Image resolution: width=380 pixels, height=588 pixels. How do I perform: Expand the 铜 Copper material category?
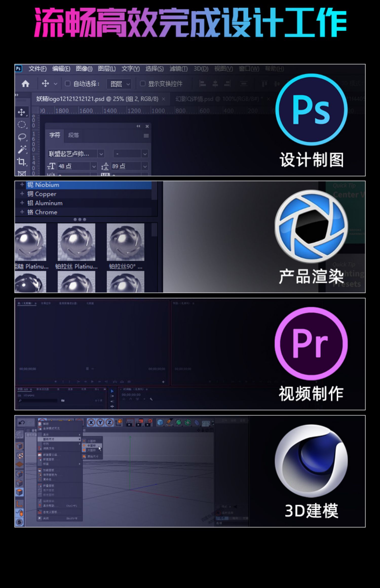[22, 194]
